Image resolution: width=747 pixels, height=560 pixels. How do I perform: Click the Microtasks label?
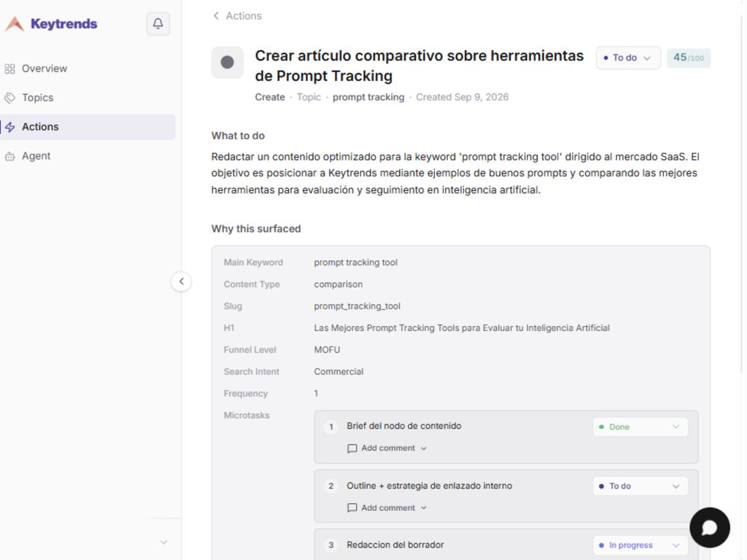point(247,416)
